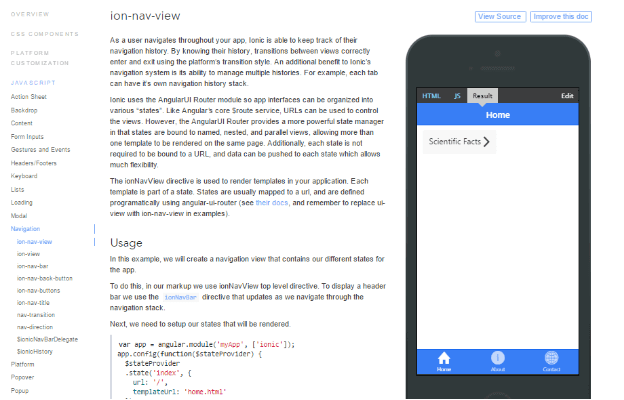Tap the Home tab icon in phone demo
The height and width of the screenshot is (400, 624).
(x=444, y=358)
